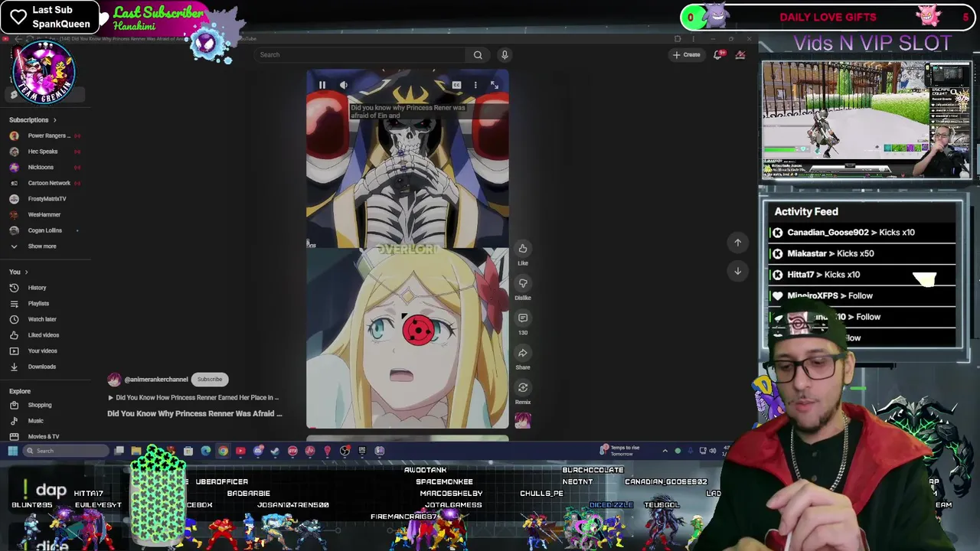Expand the You section
The image size is (980, 551).
tap(18, 272)
